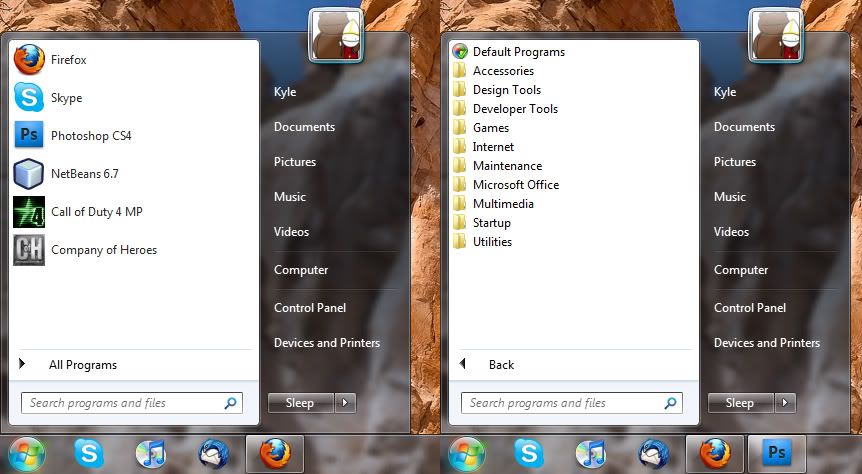
Task: Click search box in right Start menu
Action: click(572, 403)
